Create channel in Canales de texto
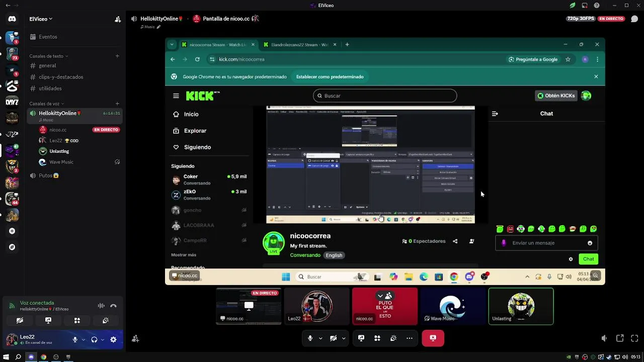644x362 pixels. pyautogui.click(x=117, y=56)
